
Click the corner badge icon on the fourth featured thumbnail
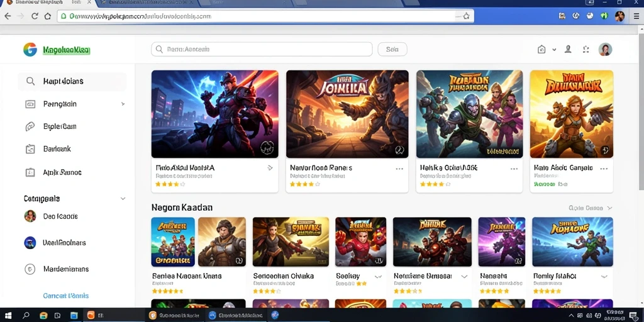pyautogui.click(x=604, y=151)
